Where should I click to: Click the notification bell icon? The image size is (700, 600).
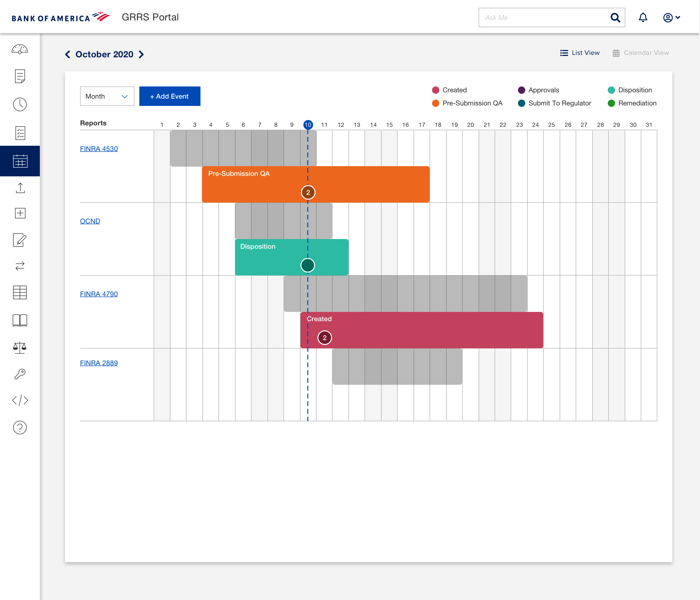click(x=642, y=17)
